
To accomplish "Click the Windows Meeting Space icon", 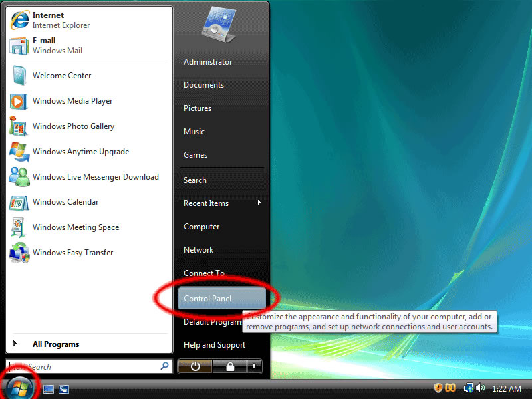I will click(x=19, y=227).
